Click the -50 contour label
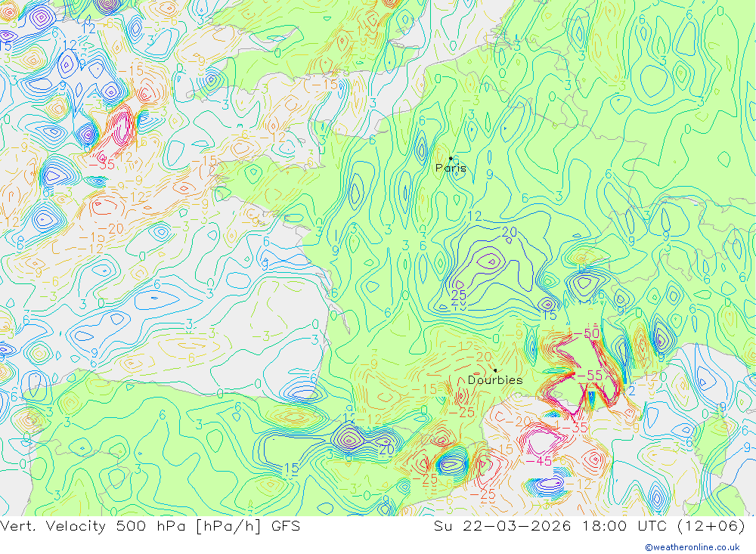 [x=586, y=333]
